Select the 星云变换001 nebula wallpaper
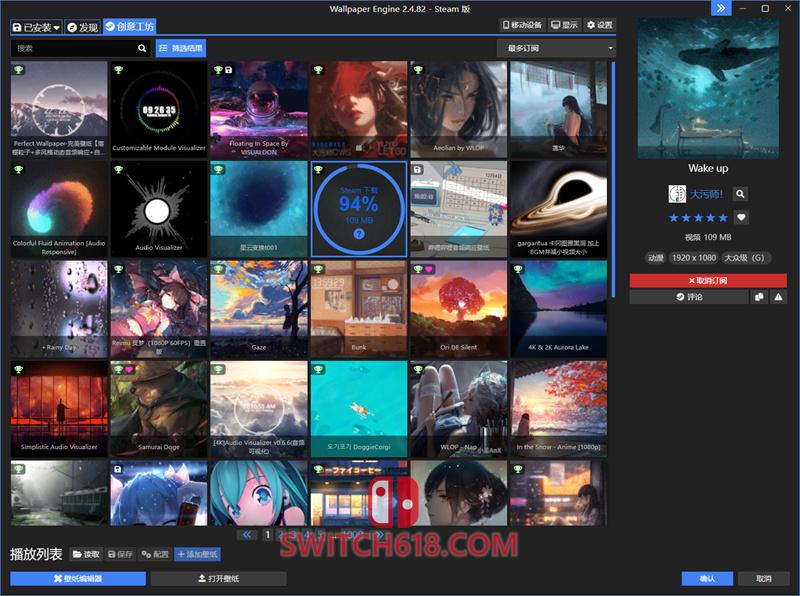The image size is (800, 596). [x=259, y=209]
